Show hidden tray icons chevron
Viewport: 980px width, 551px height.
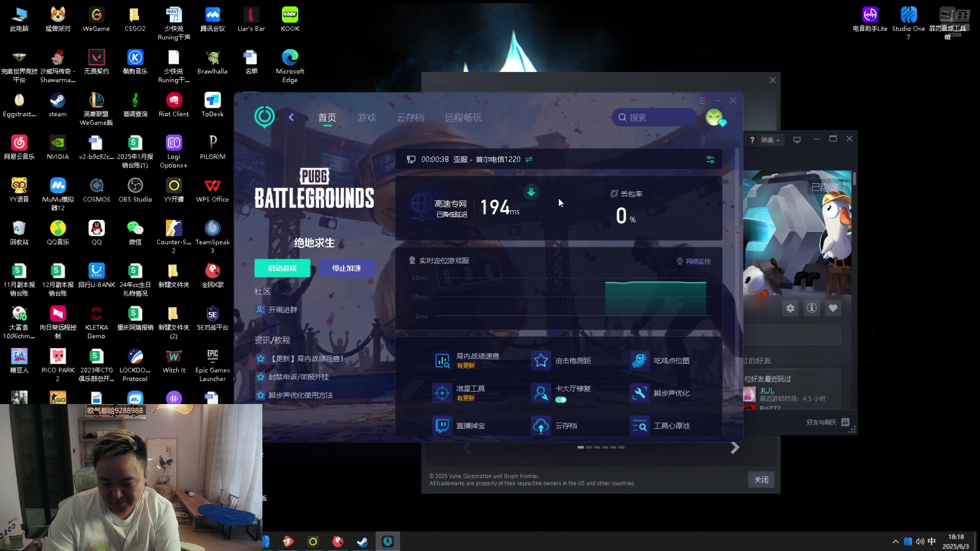pyautogui.click(x=895, y=541)
